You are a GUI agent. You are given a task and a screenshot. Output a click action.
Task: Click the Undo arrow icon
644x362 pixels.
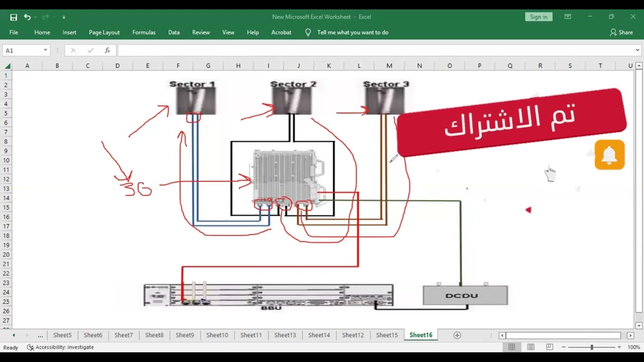click(x=27, y=17)
